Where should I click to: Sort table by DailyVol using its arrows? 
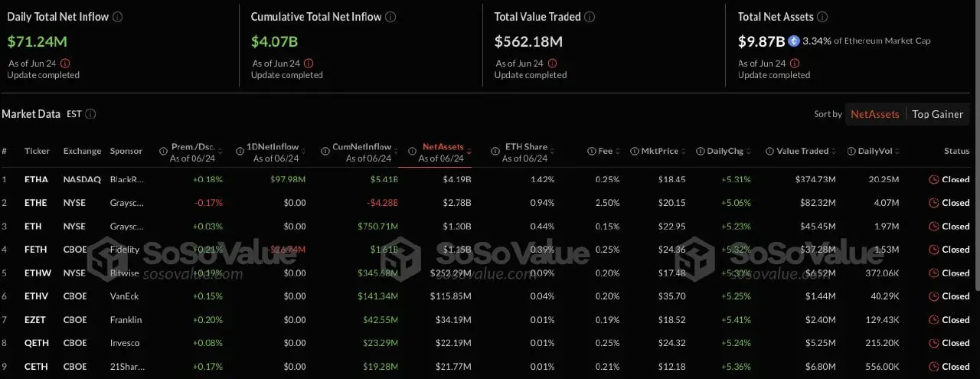[898, 152]
